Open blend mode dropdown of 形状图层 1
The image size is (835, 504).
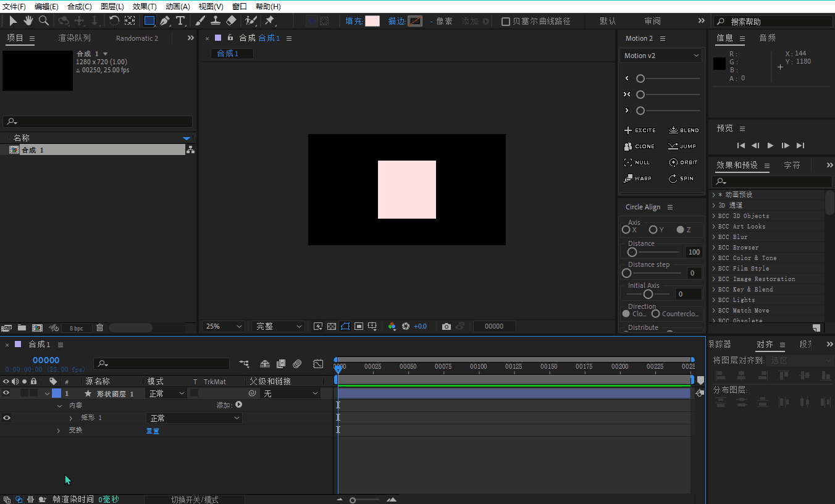(166, 393)
